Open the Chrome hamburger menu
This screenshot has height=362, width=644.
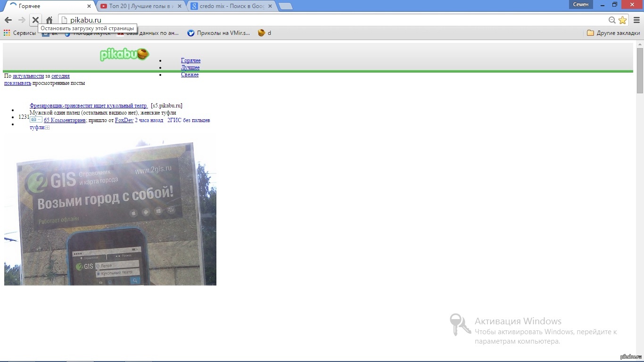click(x=636, y=20)
